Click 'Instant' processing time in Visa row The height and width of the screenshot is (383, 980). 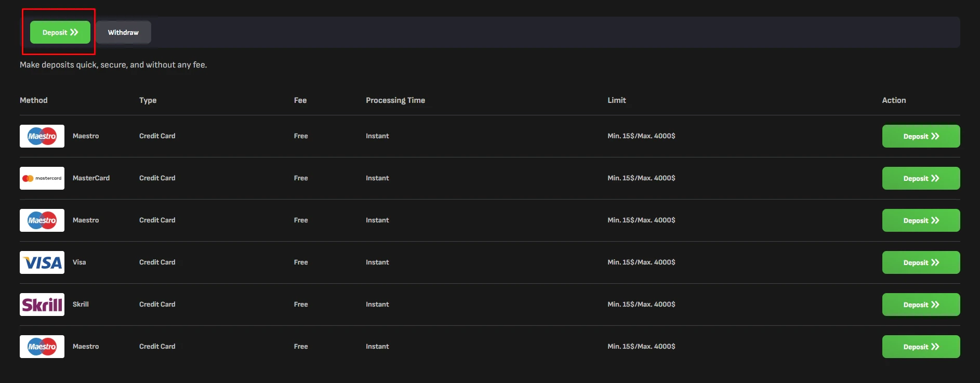coord(377,262)
